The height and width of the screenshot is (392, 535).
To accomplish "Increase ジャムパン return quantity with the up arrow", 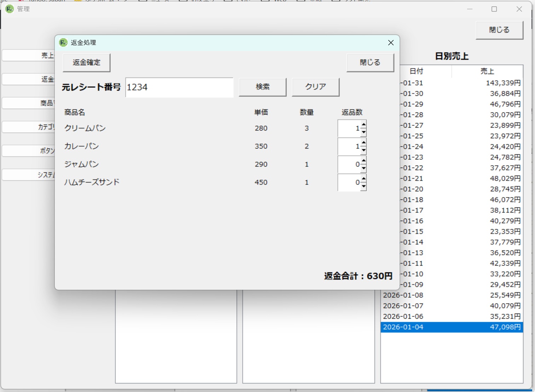I will click(364, 161).
